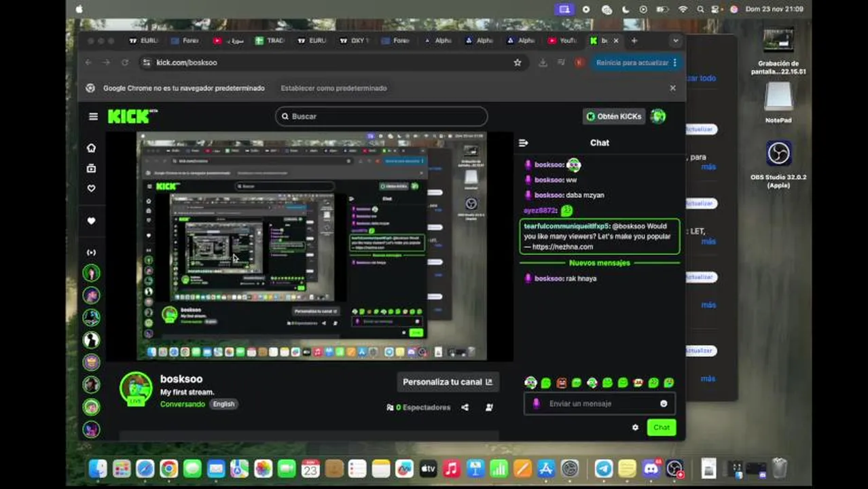Screen dimensions: 868x489
Task: Switch to the DXY tab
Action: 354,41
